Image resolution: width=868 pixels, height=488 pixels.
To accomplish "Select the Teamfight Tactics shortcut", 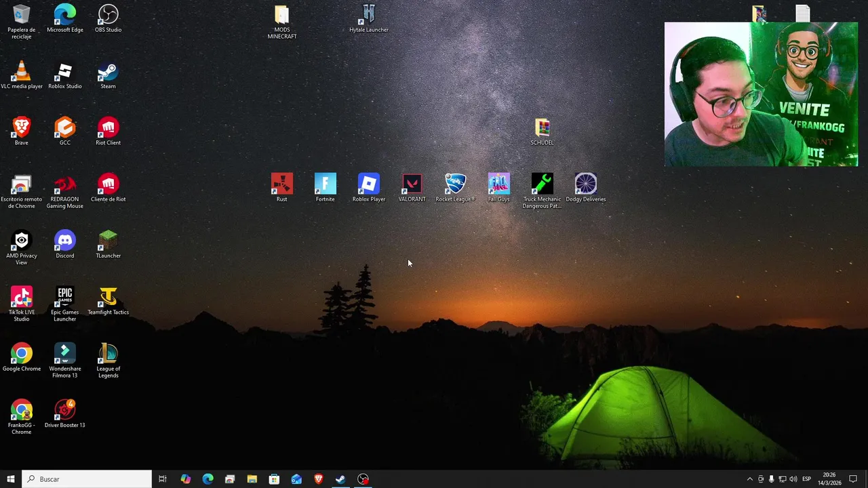I will pos(108,300).
